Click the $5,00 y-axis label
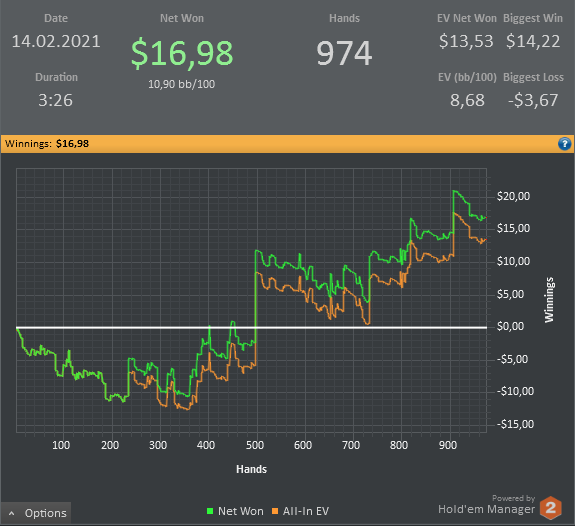The width and height of the screenshot is (575, 526). pos(510,294)
